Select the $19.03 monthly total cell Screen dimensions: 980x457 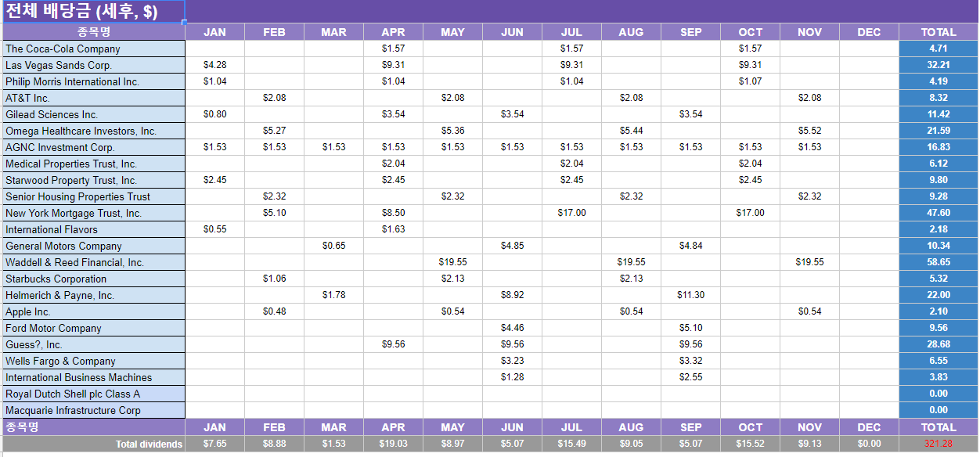(x=393, y=444)
